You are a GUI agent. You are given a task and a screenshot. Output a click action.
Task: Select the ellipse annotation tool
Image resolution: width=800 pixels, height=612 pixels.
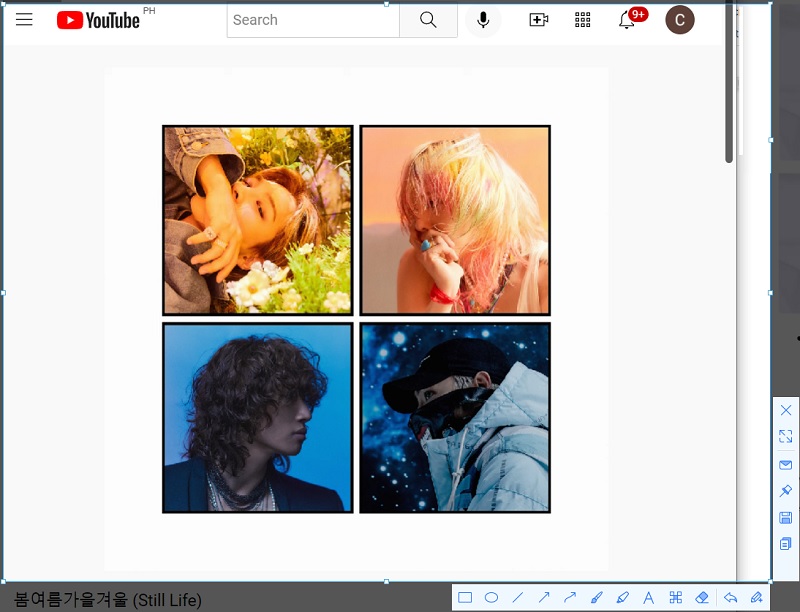[x=491, y=597]
